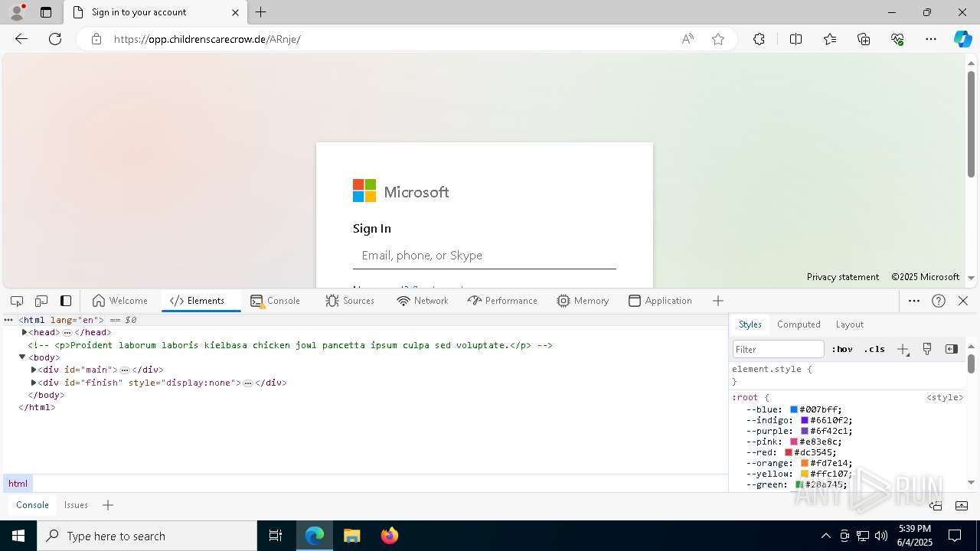Switch to the Welcome tab
This screenshot has height=551, width=980.
(119, 301)
